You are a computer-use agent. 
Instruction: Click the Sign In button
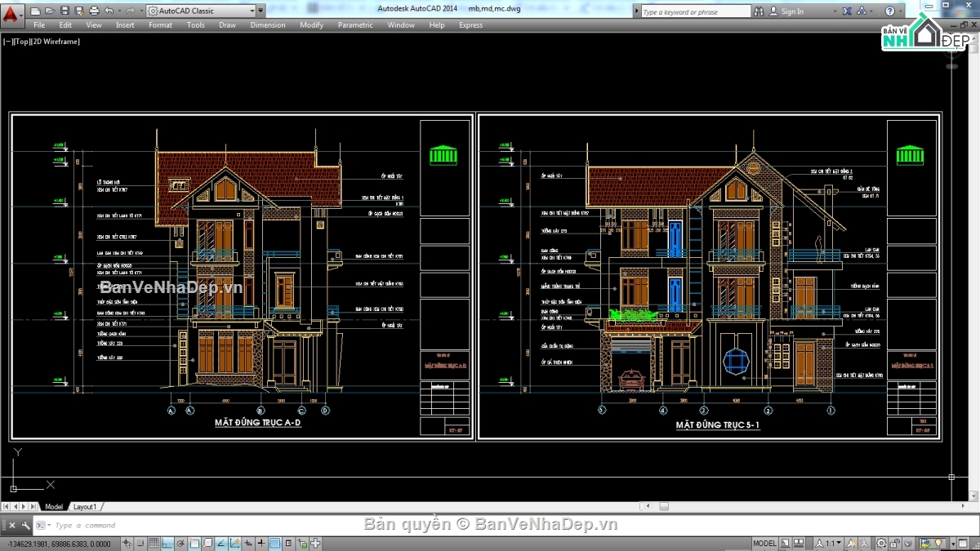[791, 11]
